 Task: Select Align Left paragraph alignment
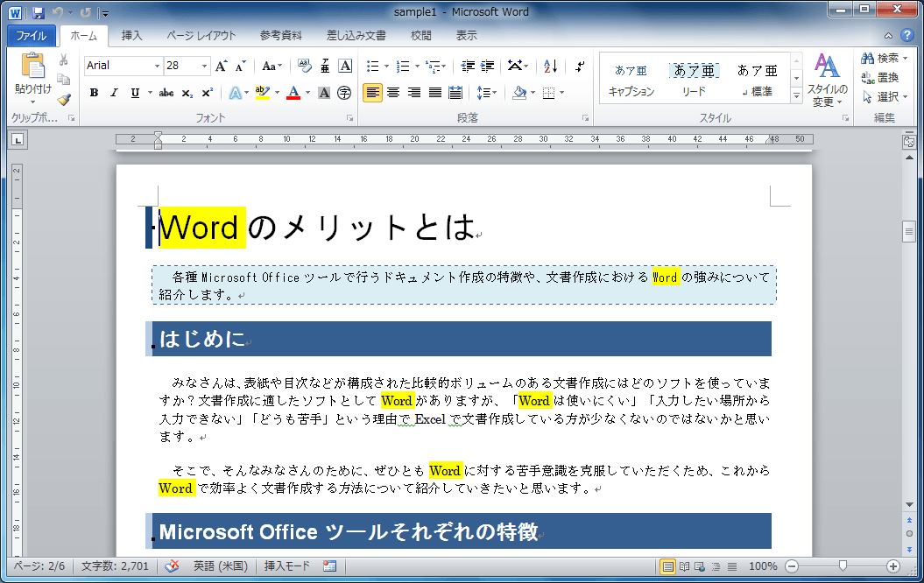[372, 93]
